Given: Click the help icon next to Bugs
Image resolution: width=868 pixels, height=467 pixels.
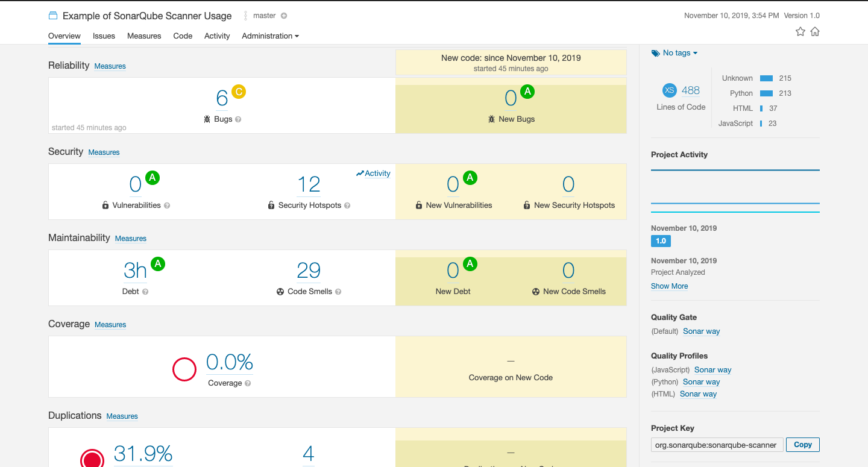Looking at the screenshot, I should 238,119.
